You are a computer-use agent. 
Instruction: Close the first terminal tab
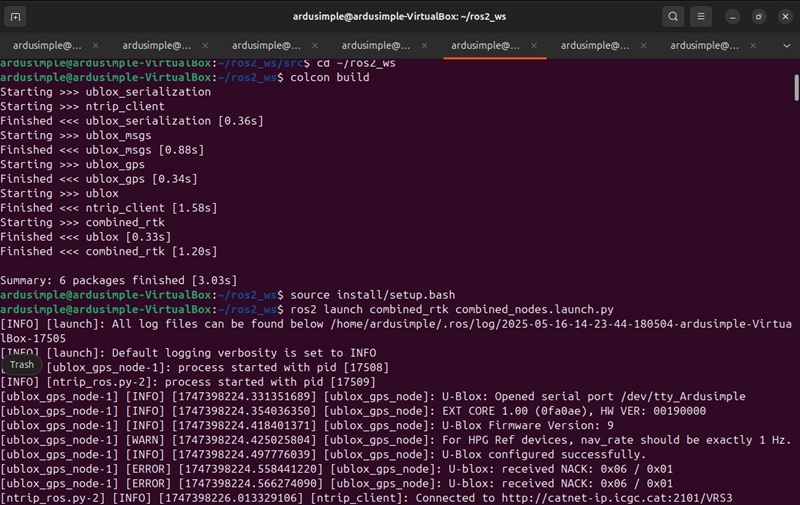98,46
